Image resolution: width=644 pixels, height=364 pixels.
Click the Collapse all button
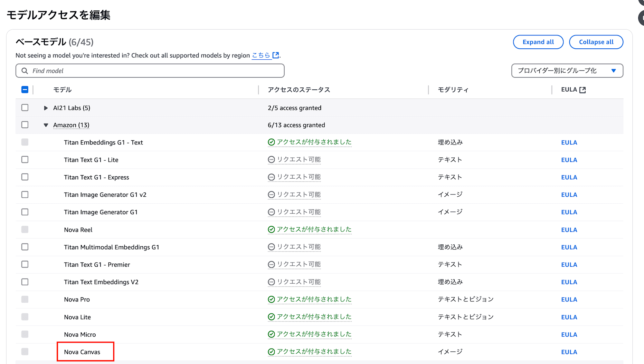[596, 42]
